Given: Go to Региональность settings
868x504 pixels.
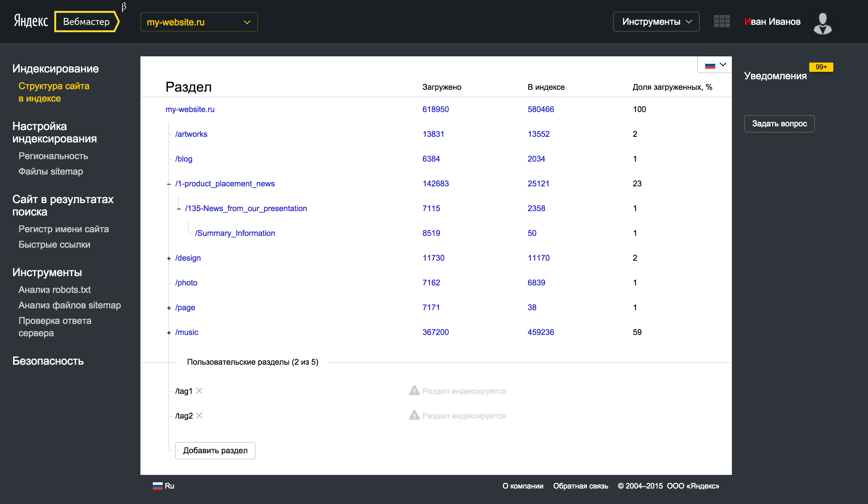Looking at the screenshot, I should click(x=54, y=156).
